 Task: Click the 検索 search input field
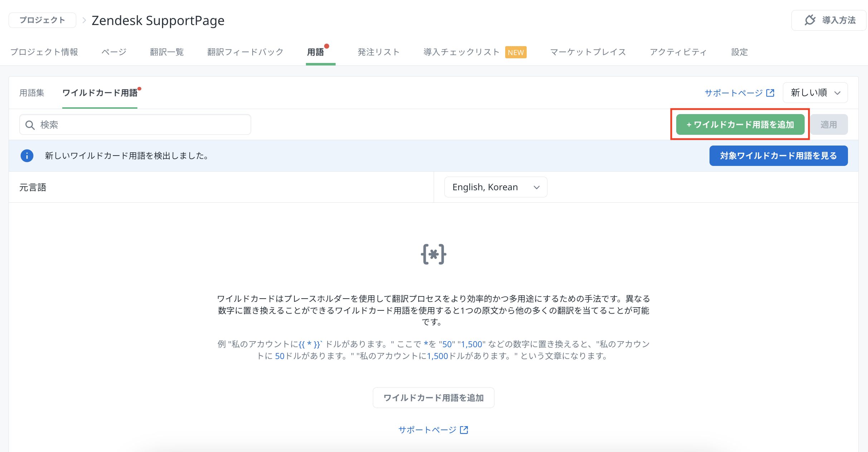click(143, 125)
